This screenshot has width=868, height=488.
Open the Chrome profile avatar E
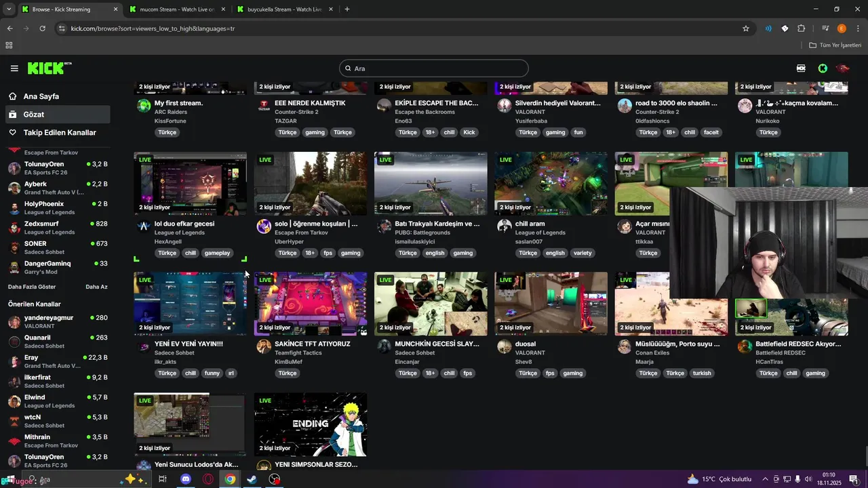pos(842,28)
